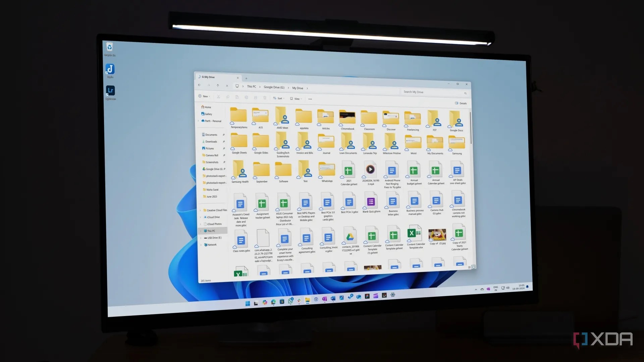Screen dimensions: 644x362
Task: Open the View dropdown
Action: pyautogui.click(x=296, y=99)
